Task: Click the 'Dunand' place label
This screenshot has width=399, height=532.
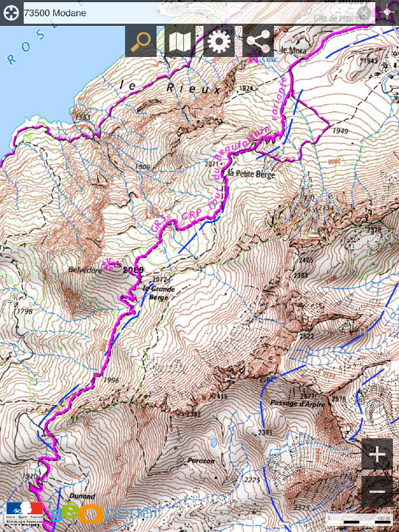Action: (x=82, y=496)
